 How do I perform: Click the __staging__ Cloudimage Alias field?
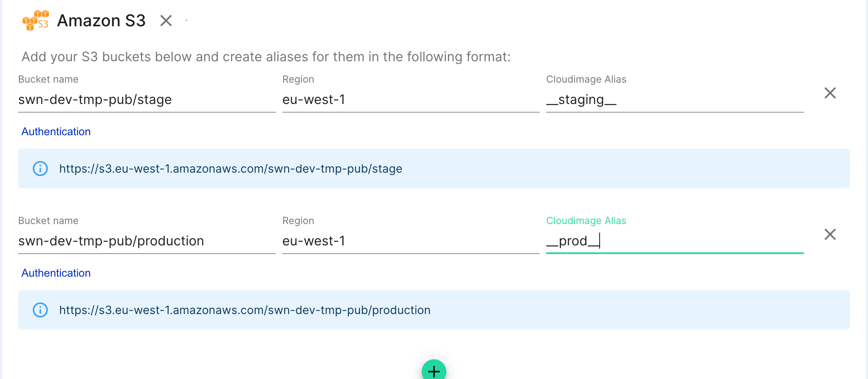[674, 100]
